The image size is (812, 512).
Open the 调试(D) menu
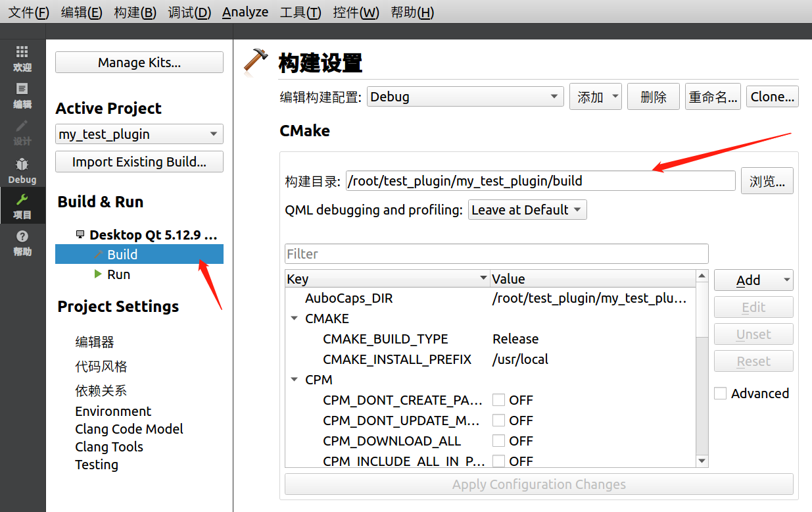pos(189,12)
